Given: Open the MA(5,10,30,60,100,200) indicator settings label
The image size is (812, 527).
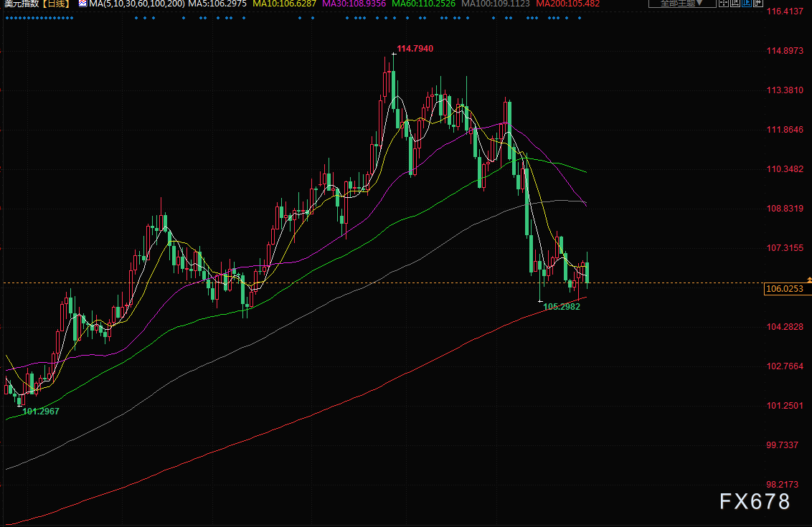Looking at the screenshot, I should pos(136,4).
